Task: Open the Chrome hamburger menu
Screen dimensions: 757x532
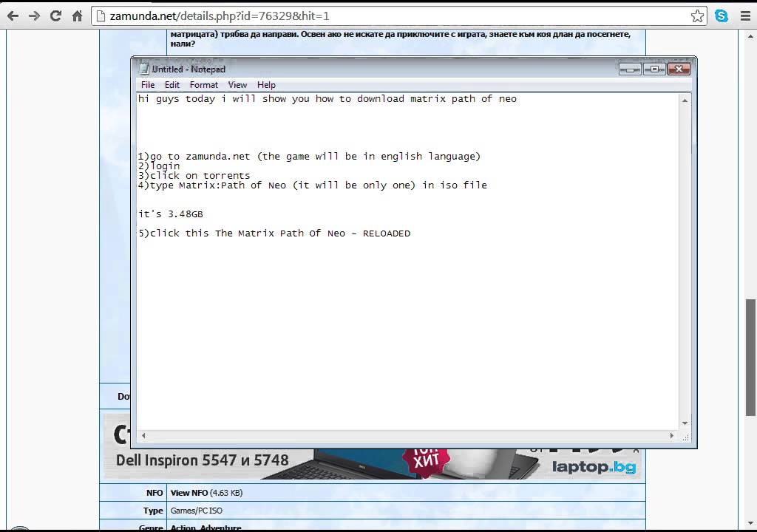Action: [x=745, y=16]
